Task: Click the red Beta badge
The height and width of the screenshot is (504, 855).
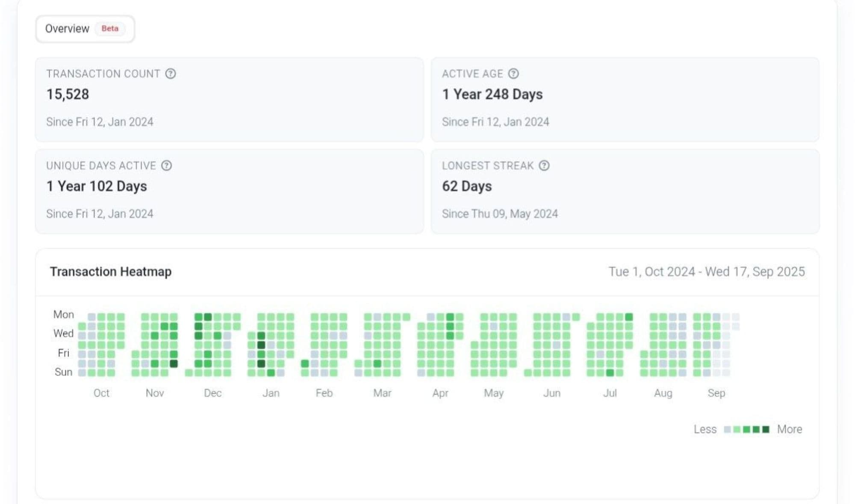Action: click(110, 29)
